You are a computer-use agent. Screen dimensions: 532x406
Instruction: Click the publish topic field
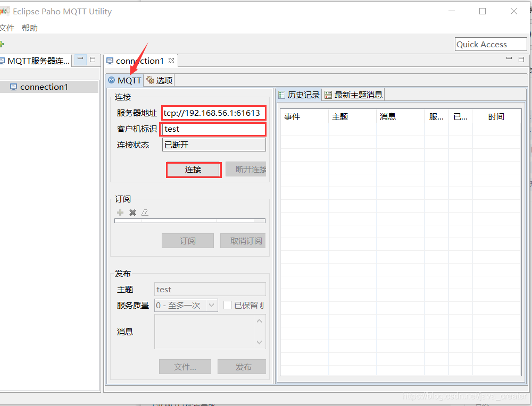[x=210, y=289]
